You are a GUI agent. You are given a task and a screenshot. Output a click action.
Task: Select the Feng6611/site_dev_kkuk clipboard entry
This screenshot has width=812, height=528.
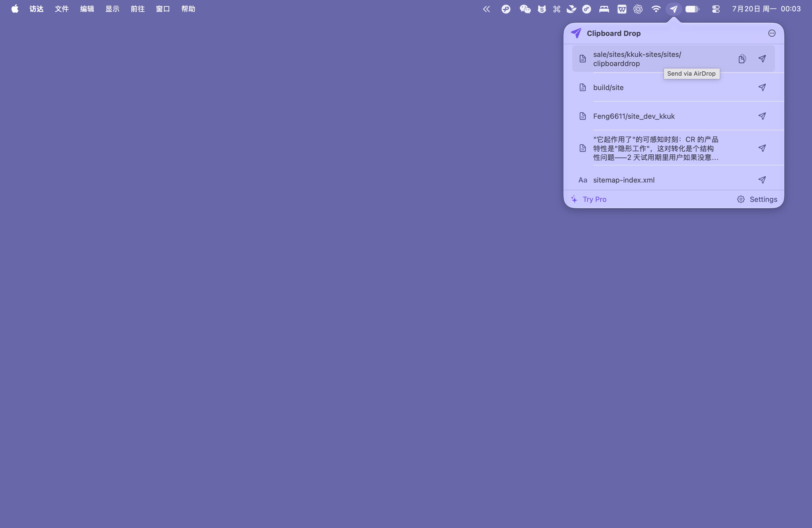click(x=673, y=116)
